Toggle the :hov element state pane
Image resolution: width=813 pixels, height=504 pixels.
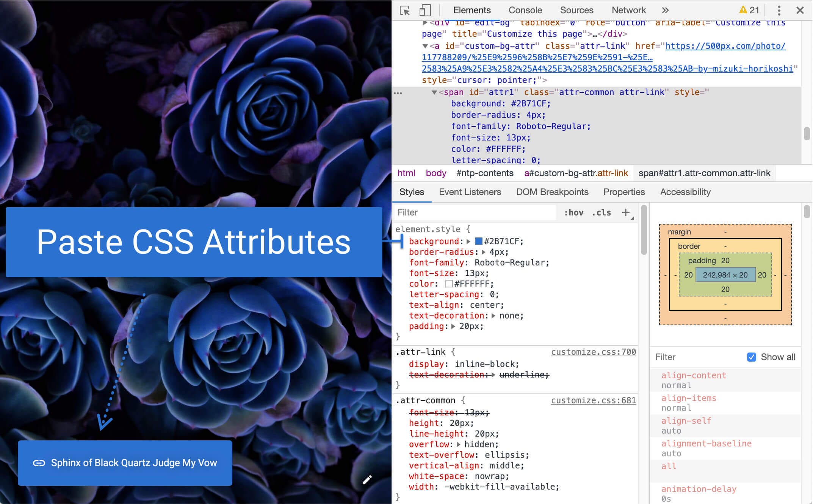click(574, 212)
